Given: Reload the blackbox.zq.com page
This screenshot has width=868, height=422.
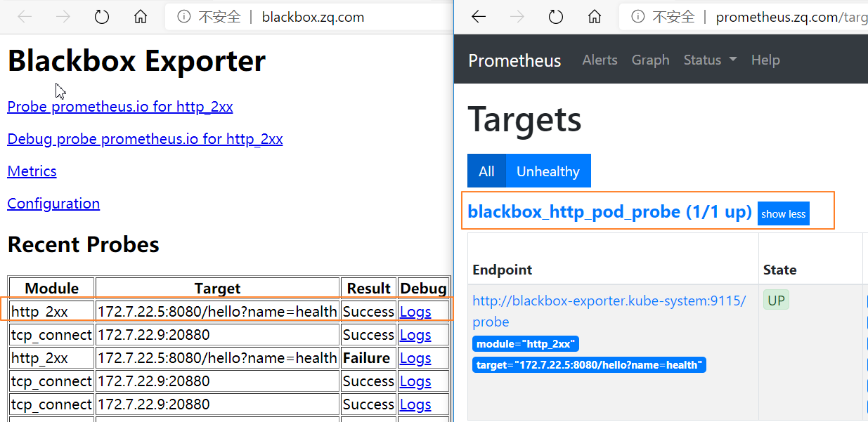Looking at the screenshot, I should pos(102,17).
